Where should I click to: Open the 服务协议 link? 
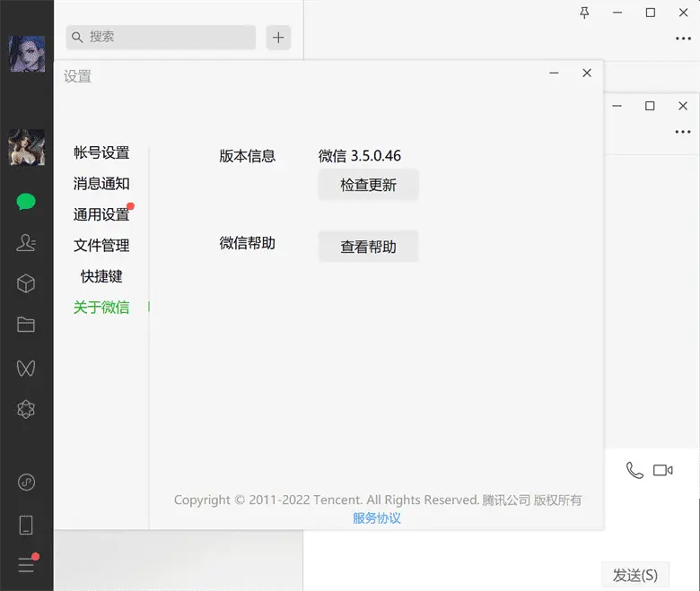pyautogui.click(x=377, y=517)
